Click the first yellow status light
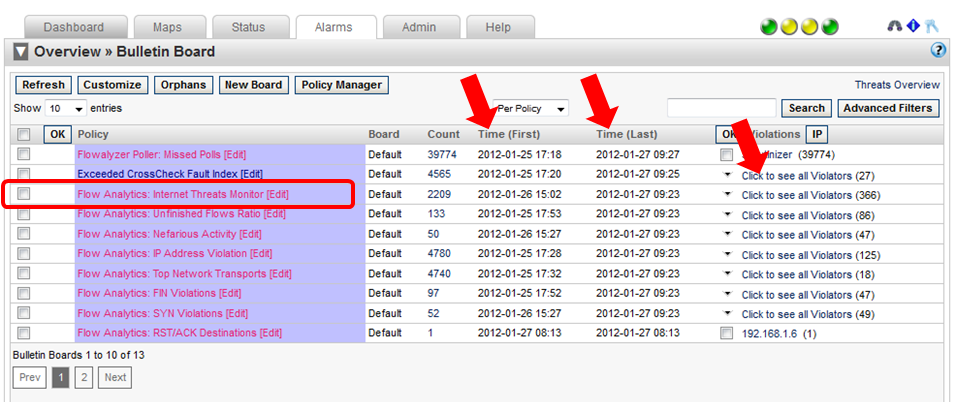The width and height of the screenshot is (954, 402). (x=789, y=27)
